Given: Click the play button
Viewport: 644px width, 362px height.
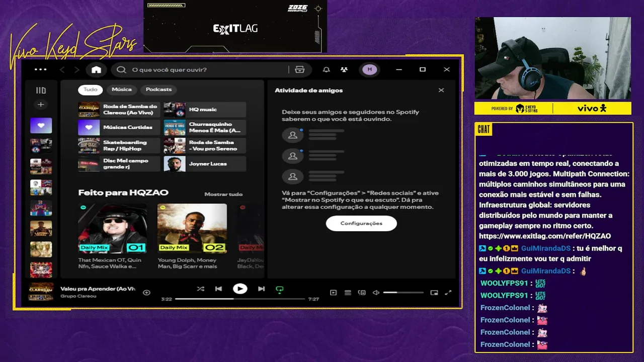Looking at the screenshot, I should 240,289.
